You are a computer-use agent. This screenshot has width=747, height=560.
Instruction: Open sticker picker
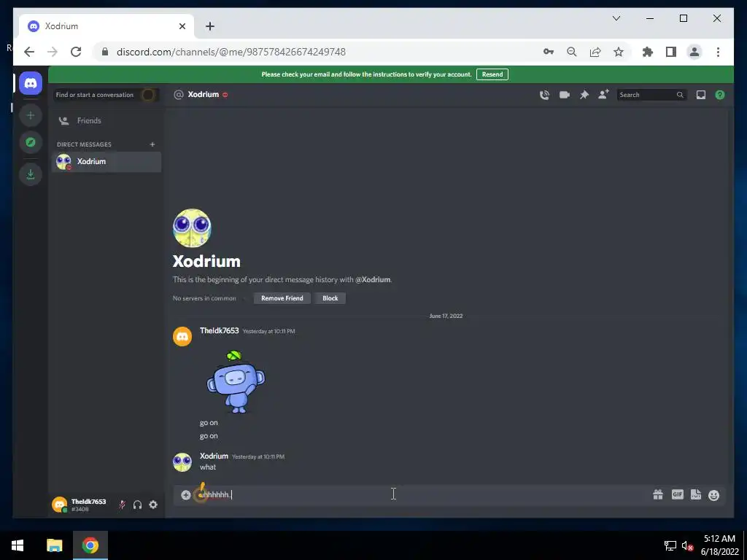click(695, 495)
